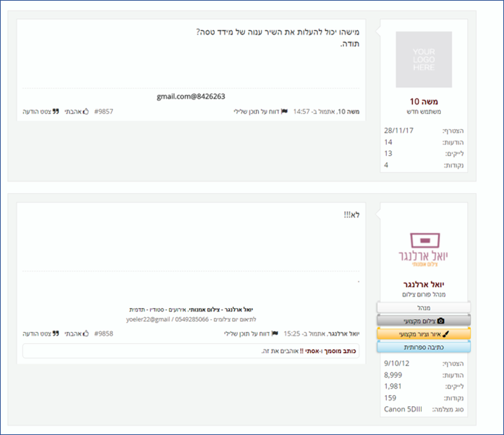The image size is (504, 435).
Task: Click כותב מוסמך in the likes list
Action: click(341, 350)
